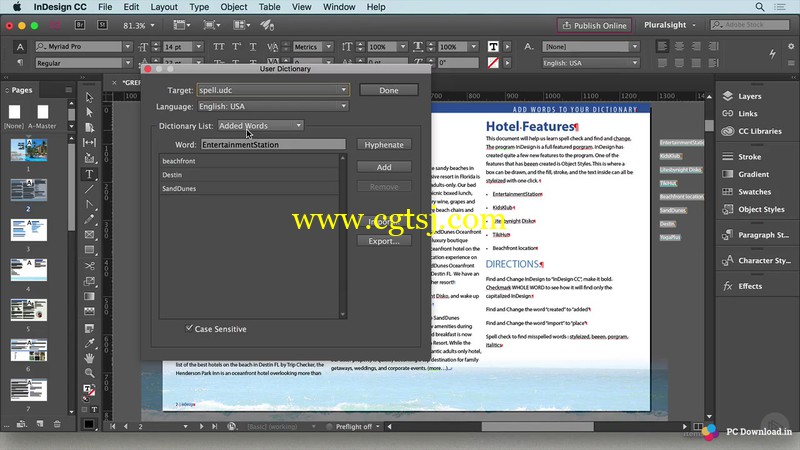Click the Export... button
Image resolution: width=800 pixels, height=450 pixels.
click(384, 241)
